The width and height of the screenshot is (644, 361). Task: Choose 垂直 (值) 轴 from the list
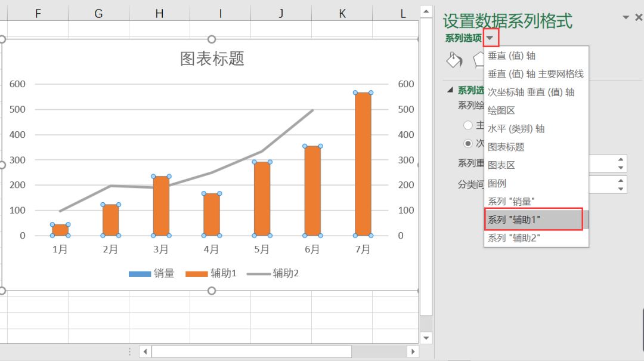[x=525, y=55]
